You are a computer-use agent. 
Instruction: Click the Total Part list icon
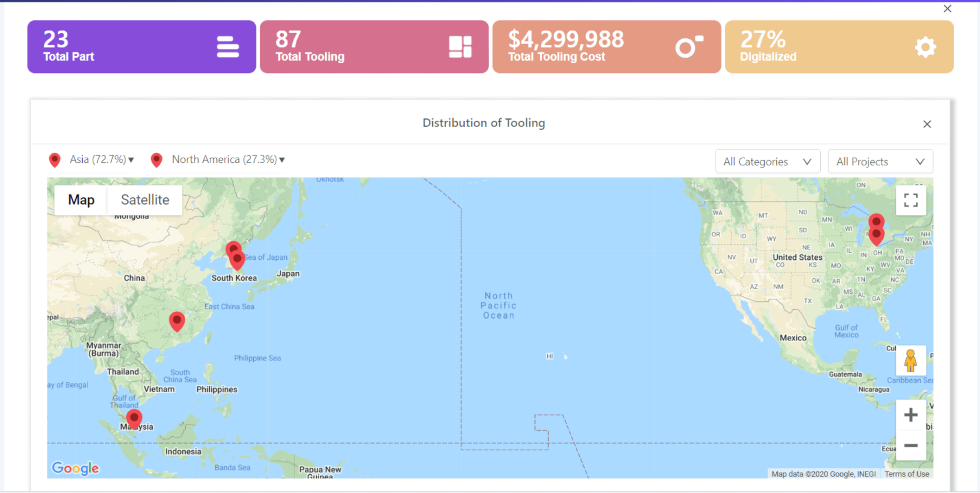228,47
